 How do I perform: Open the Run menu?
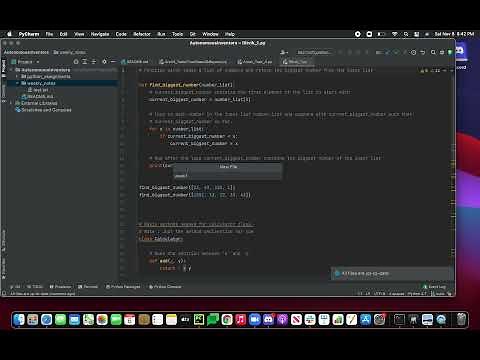point(161,34)
